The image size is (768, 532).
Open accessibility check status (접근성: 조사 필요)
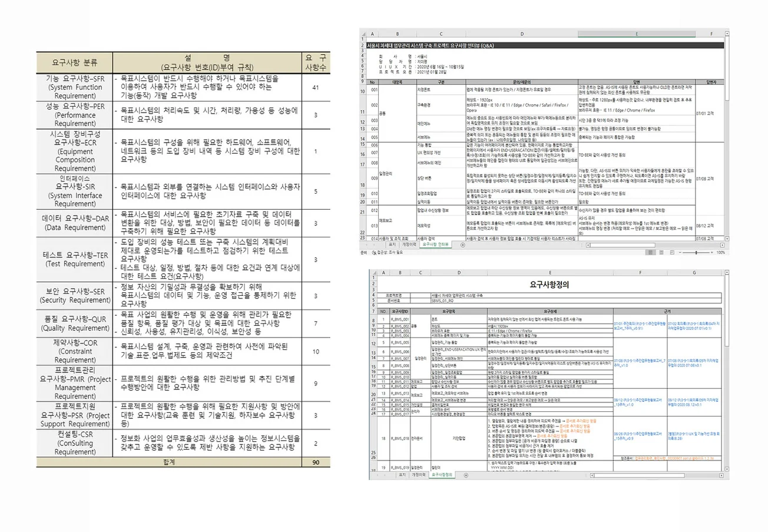click(388, 252)
